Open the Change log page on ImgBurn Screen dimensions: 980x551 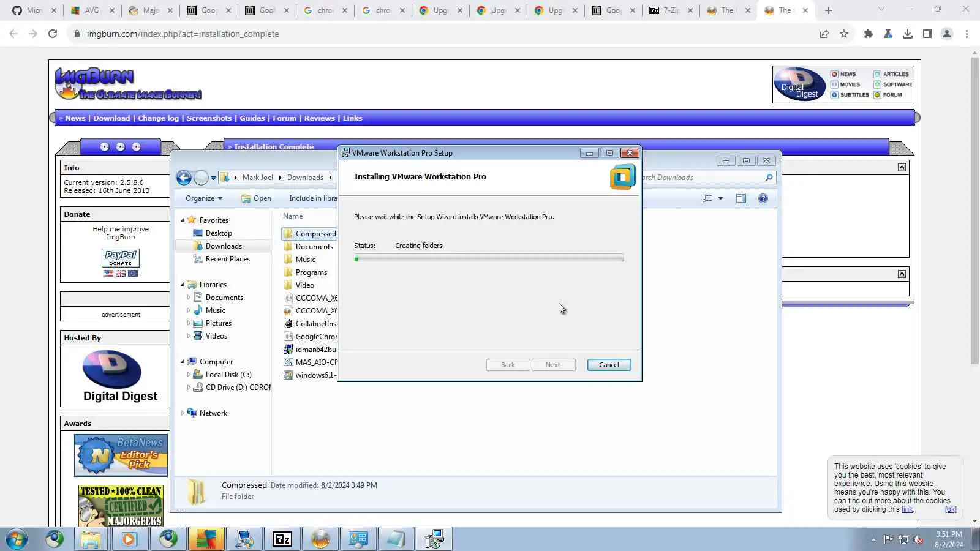(x=158, y=118)
